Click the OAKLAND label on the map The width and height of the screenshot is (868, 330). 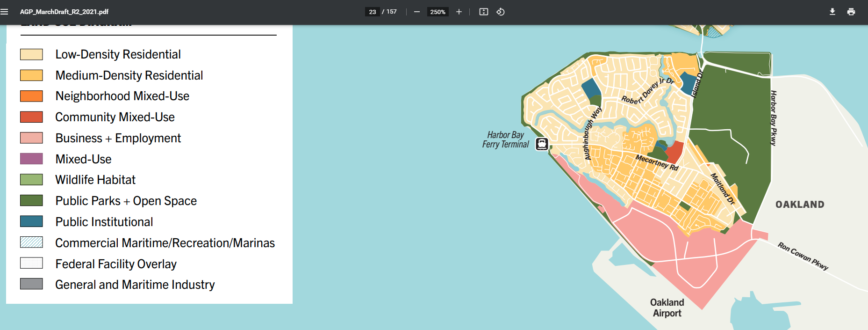click(x=800, y=205)
